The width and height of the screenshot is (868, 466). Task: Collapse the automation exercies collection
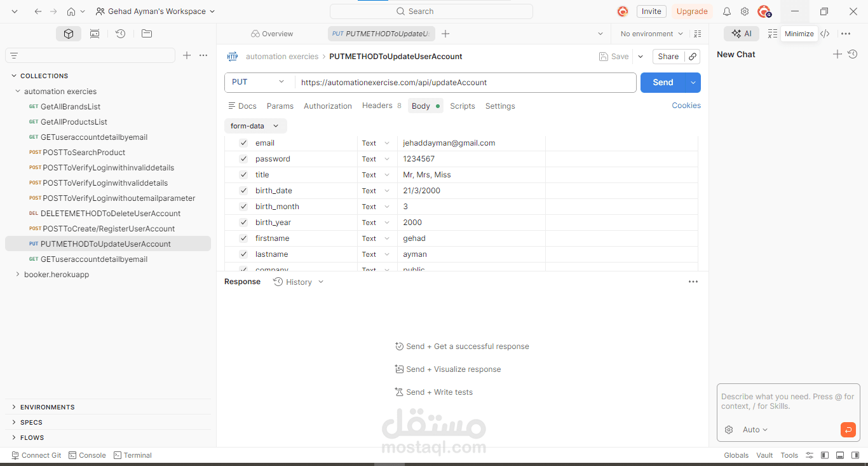tap(18, 92)
